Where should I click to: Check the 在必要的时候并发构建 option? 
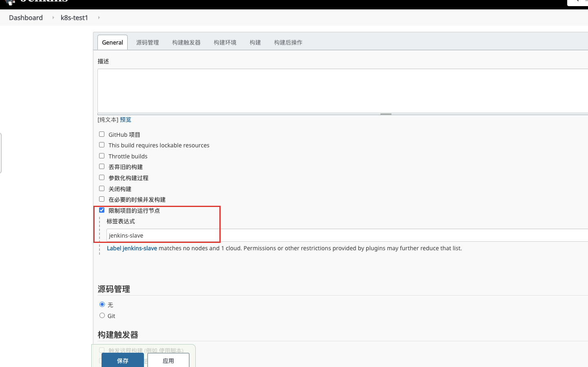(102, 199)
